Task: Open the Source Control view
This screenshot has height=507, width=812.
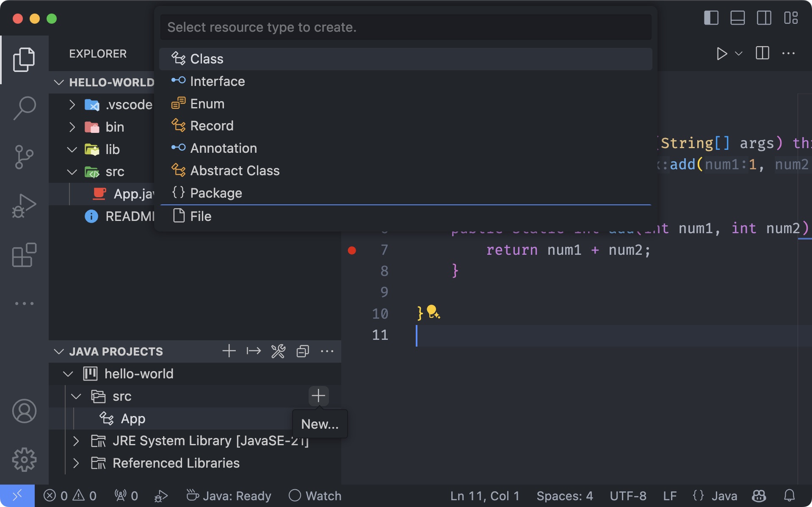Action: pos(24,157)
